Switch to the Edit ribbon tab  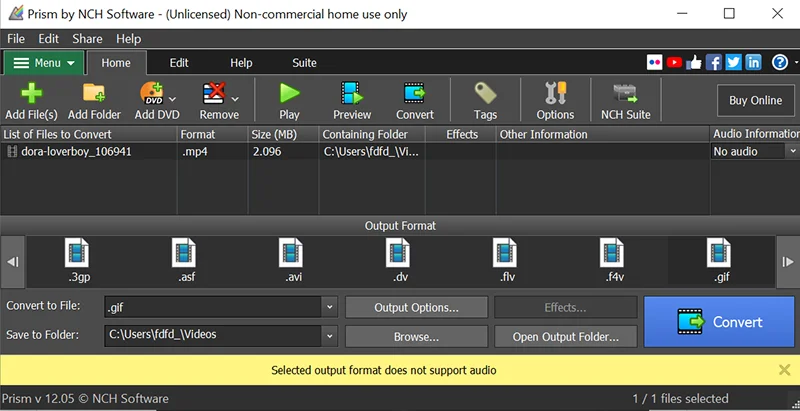pos(179,63)
